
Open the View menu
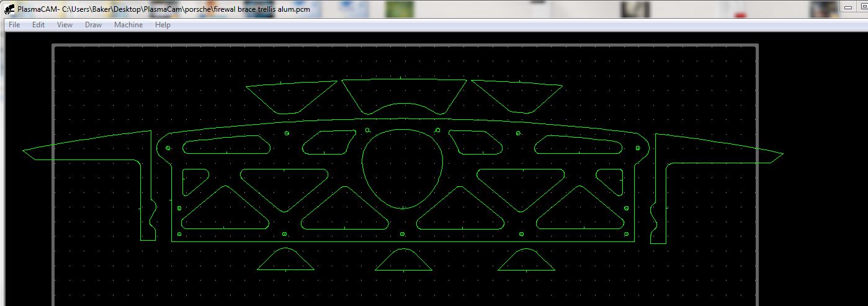click(x=65, y=25)
